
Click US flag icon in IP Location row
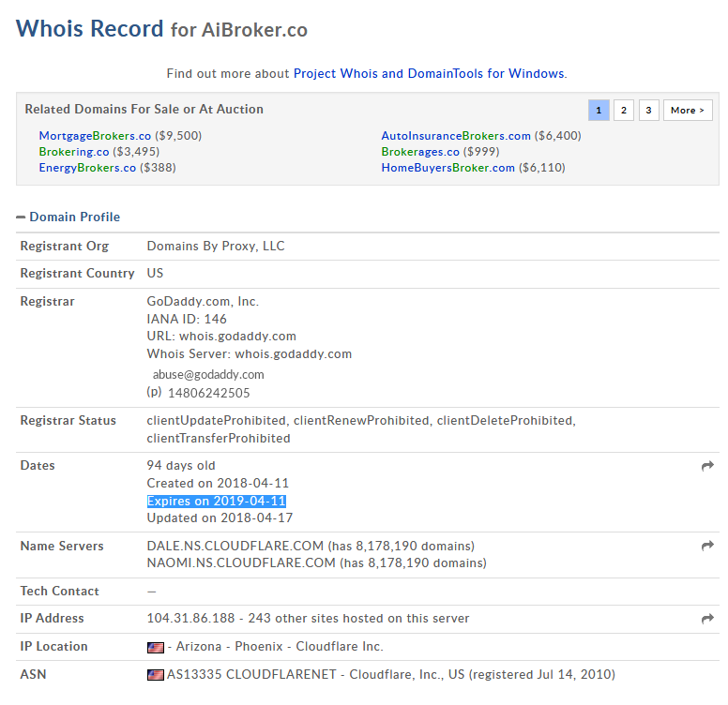pyautogui.click(x=156, y=647)
